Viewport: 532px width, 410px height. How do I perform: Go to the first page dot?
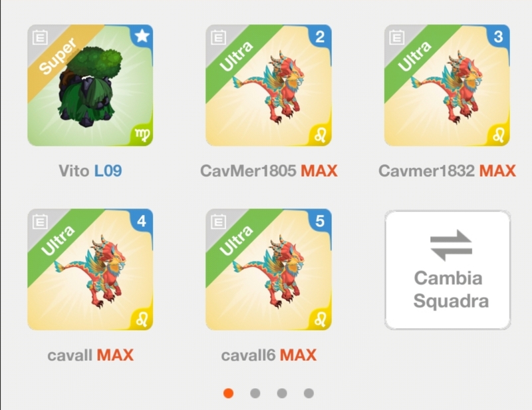click(x=228, y=393)
